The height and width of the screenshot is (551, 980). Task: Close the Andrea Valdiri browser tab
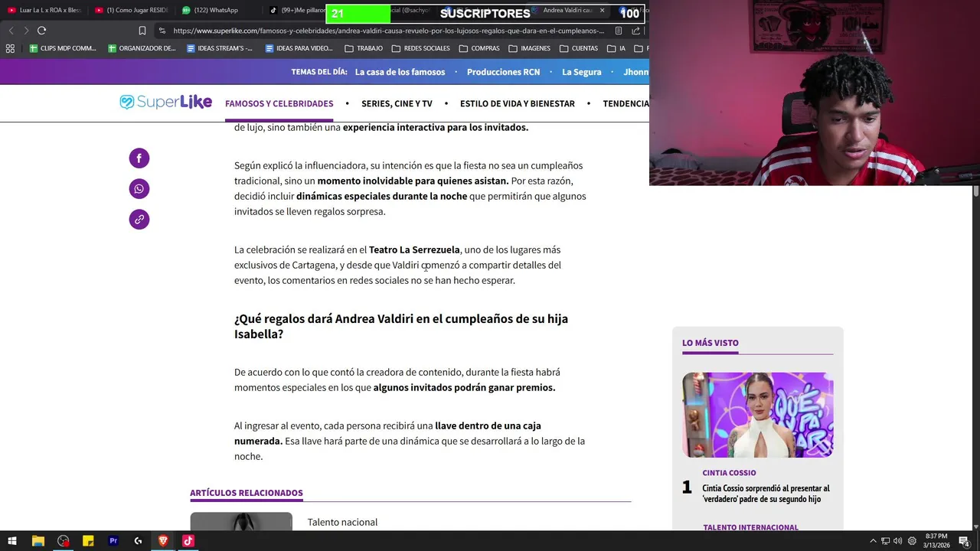pyautogui.click(x=602, y=11)
